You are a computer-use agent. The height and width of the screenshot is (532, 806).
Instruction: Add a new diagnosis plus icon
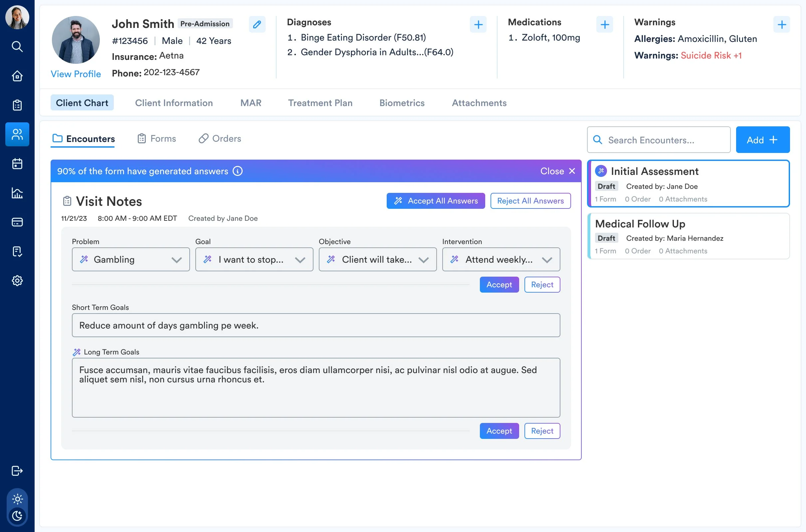pyautogui.click(x=478, y=24)
